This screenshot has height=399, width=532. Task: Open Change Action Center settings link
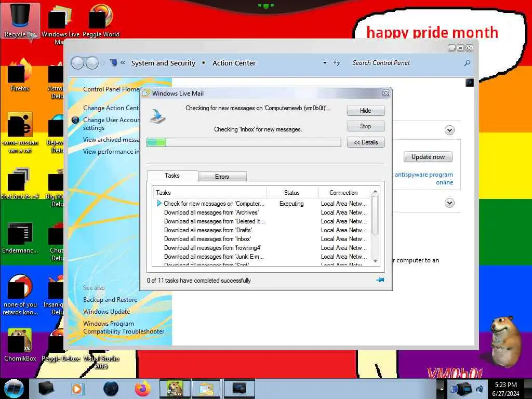[x=111, y=108]
